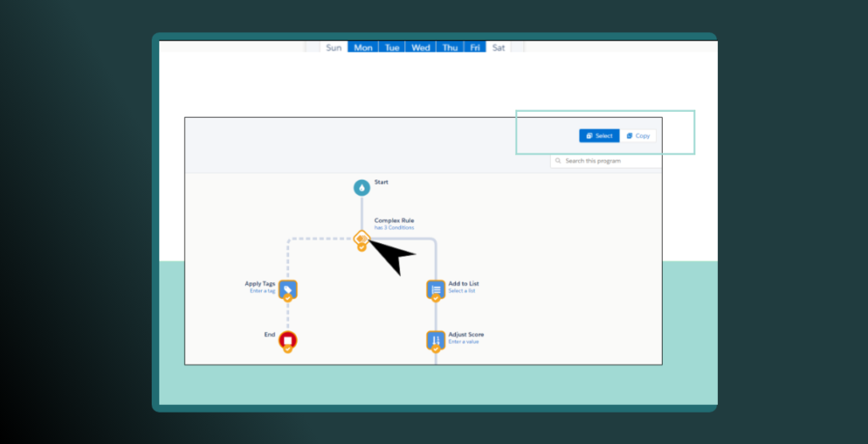Viewport: 868px width, 444px height.
Task: Select the red End step icon
Action: (287, 340)
